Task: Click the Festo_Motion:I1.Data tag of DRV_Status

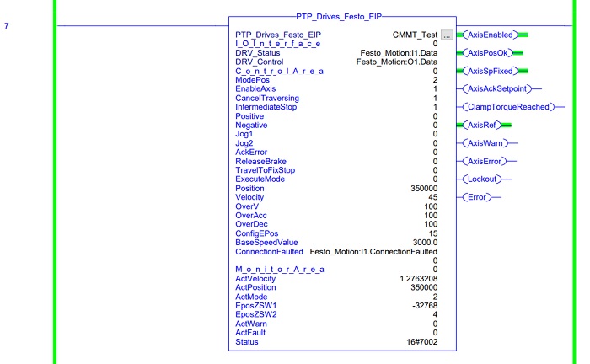Action: point(399,53)
